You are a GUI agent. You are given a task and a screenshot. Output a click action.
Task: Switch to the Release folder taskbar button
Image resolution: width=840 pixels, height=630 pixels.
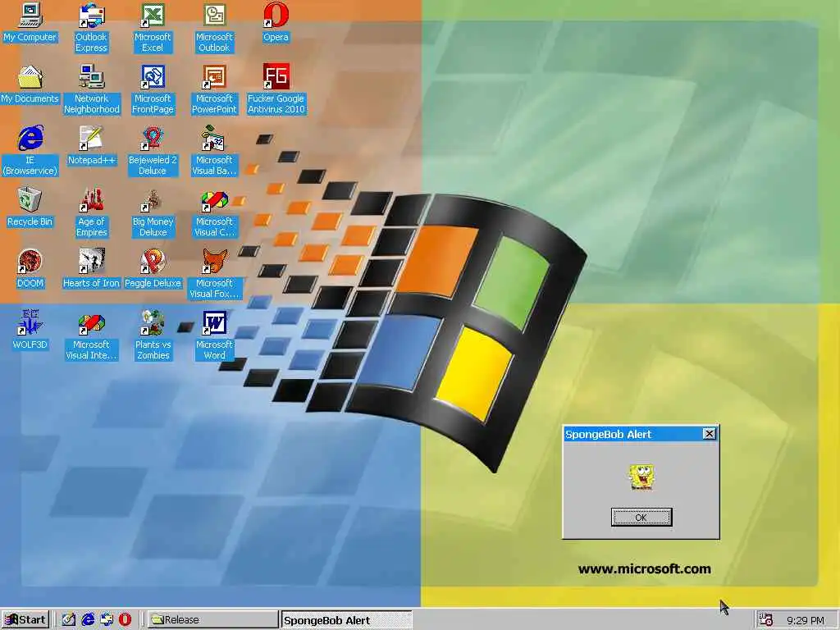(x=212, y=620)
